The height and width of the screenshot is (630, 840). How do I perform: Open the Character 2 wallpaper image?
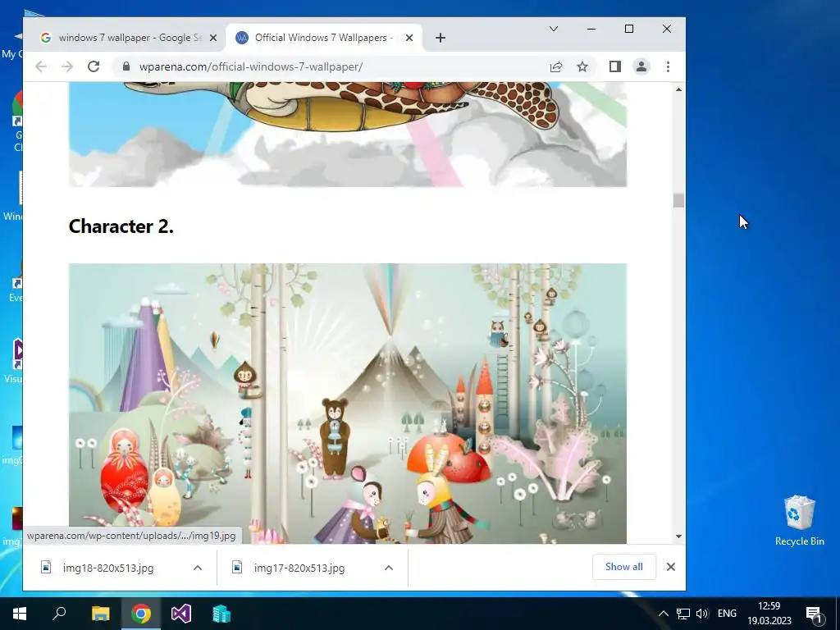pos(348,404)
